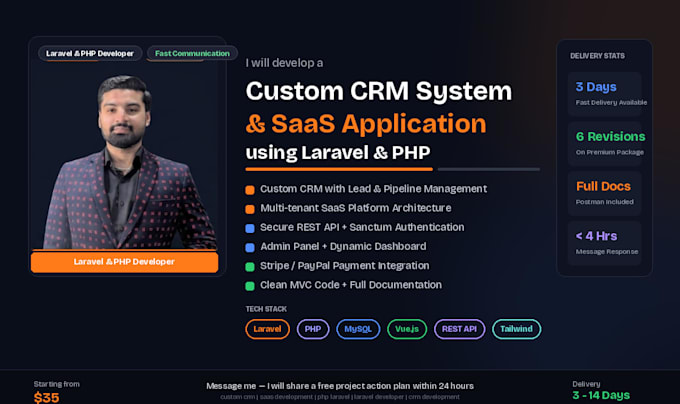680x404 pixels.
Task: Click the dark Laravel & PHP Developer badge above the photo
Action: coord(90,53)
